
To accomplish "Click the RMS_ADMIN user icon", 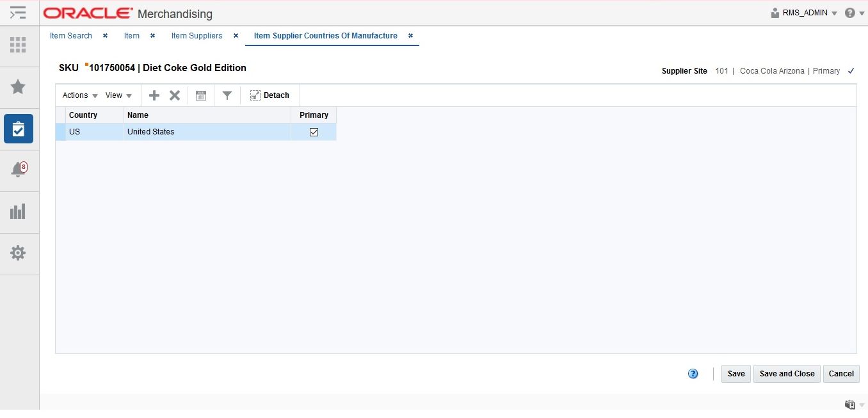I will pos(775,13).
